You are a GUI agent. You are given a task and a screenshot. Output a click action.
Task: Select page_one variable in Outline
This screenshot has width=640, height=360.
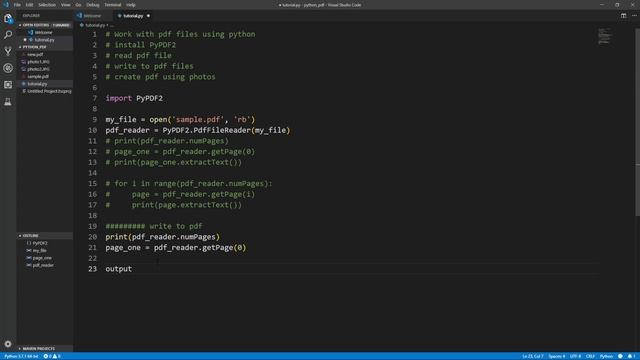pyautogui.click(x=42, y=258)
